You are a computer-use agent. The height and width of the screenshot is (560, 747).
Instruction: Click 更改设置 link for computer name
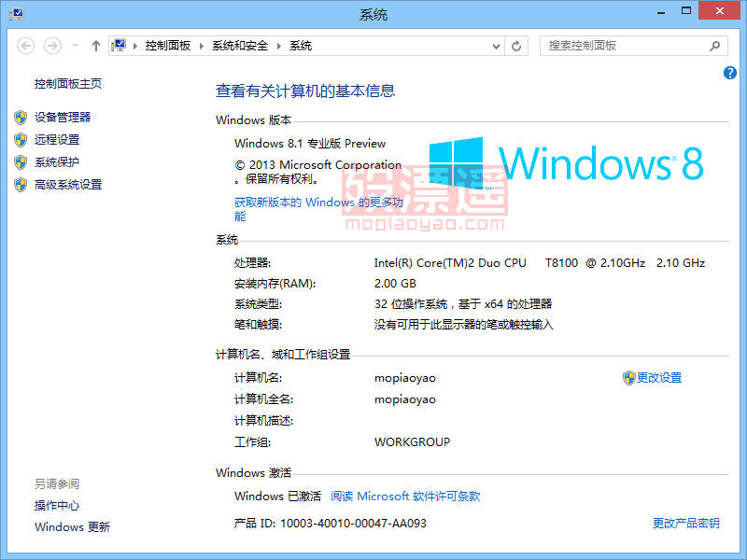point(659,378)
